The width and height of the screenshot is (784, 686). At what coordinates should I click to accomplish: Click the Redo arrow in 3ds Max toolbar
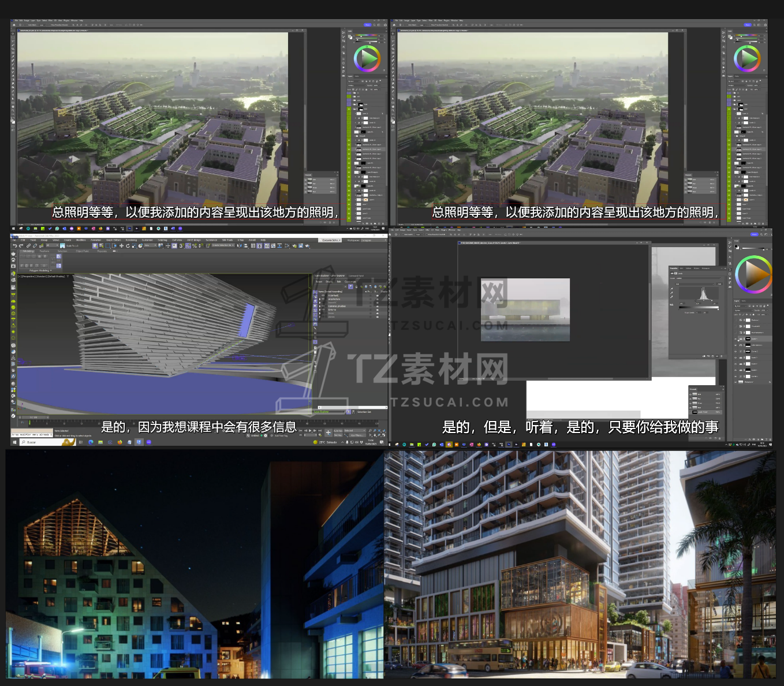point(21,246)
